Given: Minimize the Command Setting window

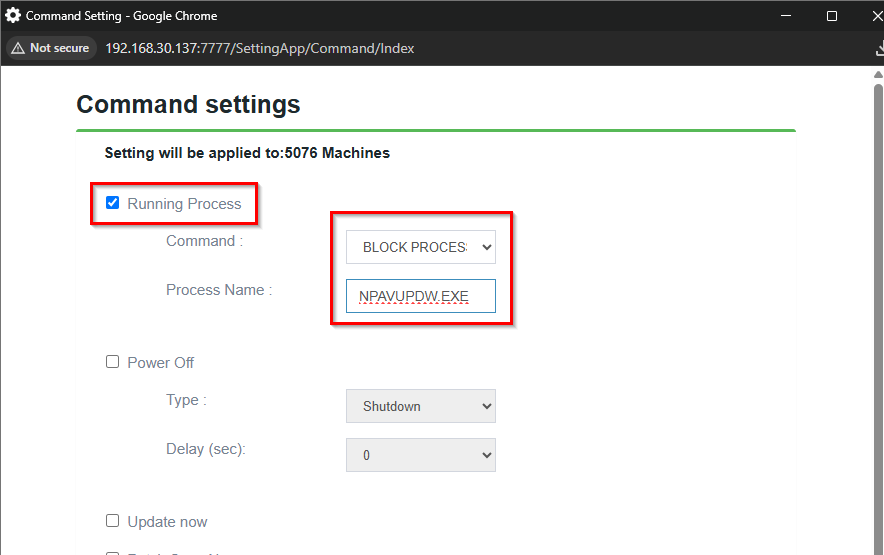Looking at the screenshot, I should pos(786,16).
